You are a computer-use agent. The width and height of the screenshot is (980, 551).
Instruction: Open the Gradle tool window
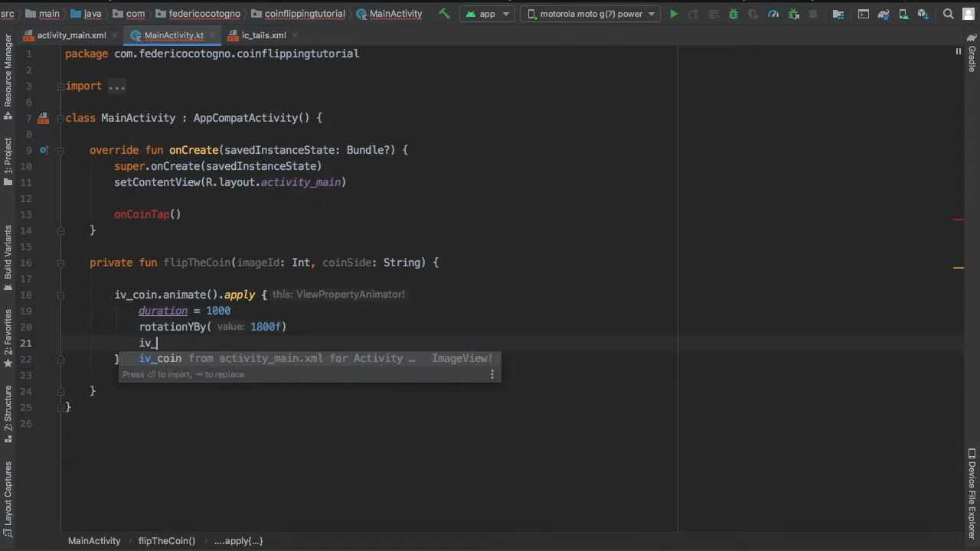972,54
